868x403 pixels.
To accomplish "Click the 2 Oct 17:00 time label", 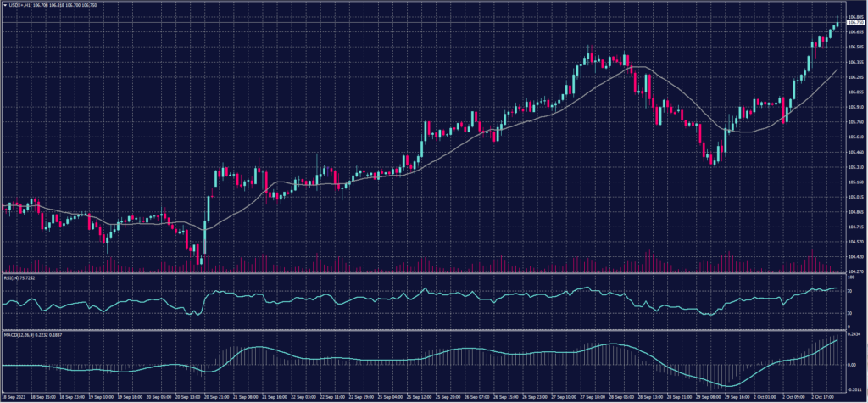I will pyautogui.click(x=824, y=396).
